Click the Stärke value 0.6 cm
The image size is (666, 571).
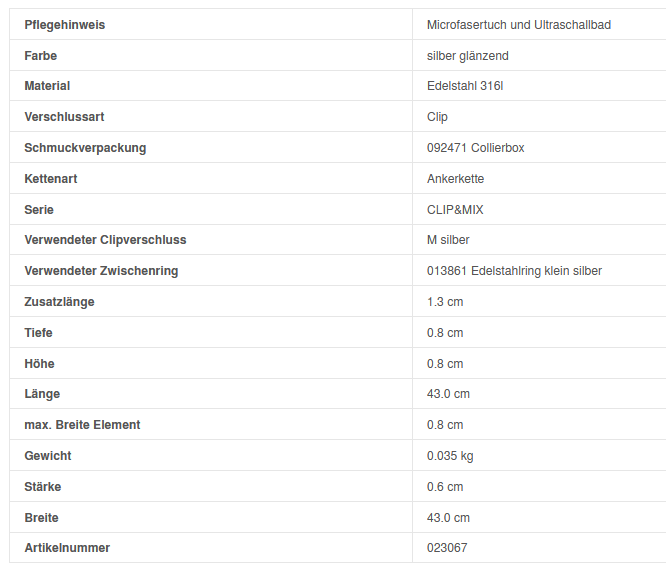click(x=445, y=487)
